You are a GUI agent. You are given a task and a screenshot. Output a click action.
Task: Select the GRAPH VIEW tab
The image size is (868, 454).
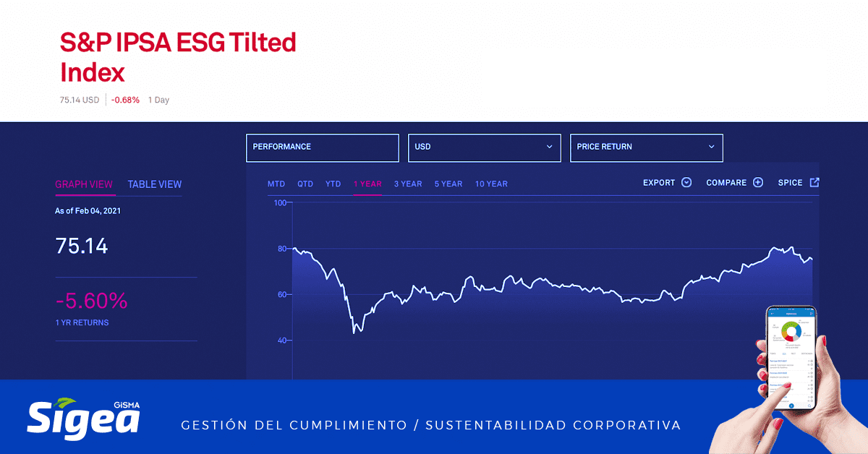coord(85,184)
